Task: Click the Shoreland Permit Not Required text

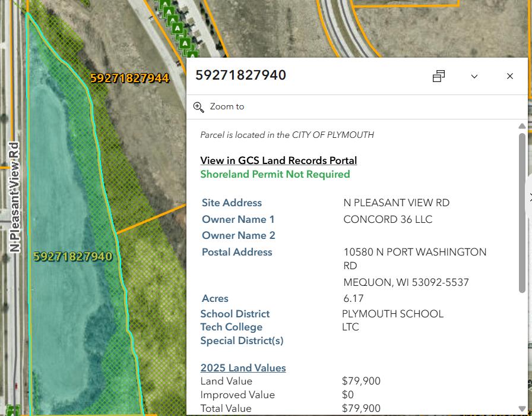Action: coord(275,174)
